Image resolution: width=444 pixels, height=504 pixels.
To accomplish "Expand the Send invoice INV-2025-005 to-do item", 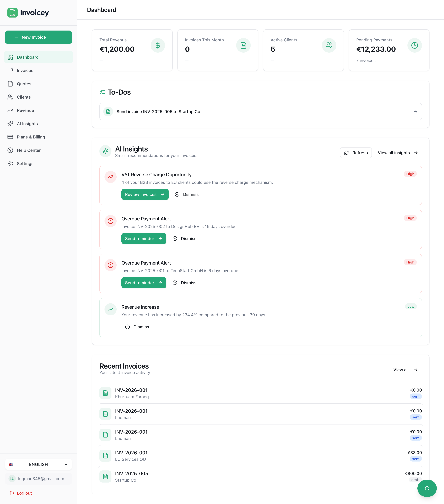I will click(416, 111).
